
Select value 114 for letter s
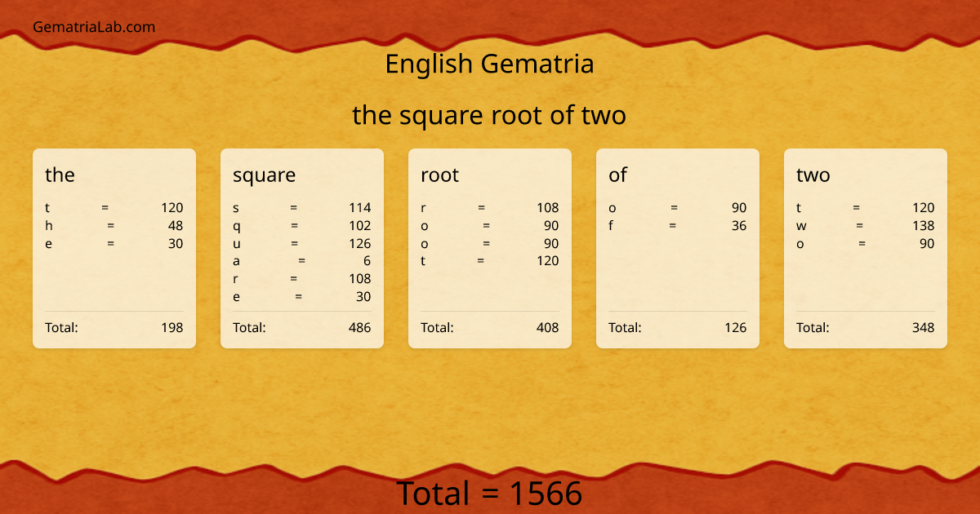tap(360, 208)
